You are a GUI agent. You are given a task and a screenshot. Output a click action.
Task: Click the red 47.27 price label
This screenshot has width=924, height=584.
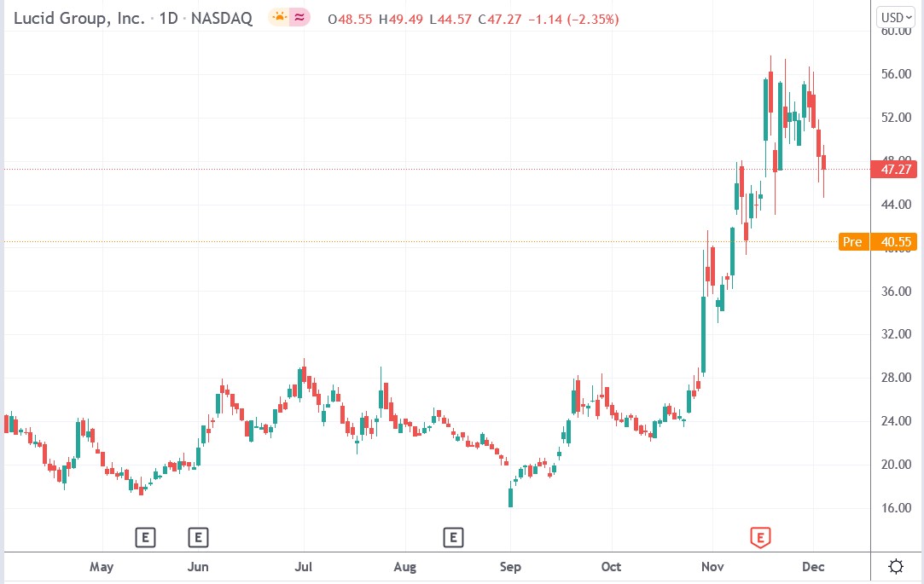(x=894, y=169)
